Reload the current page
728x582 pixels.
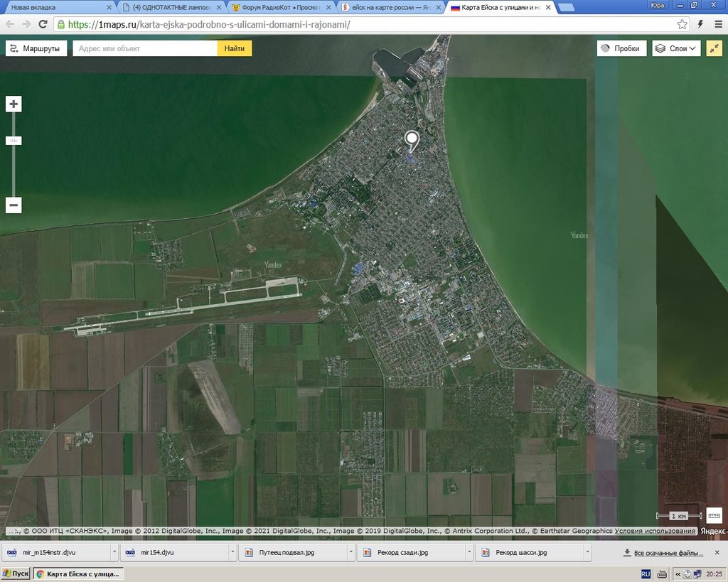(x=43, y=24)
